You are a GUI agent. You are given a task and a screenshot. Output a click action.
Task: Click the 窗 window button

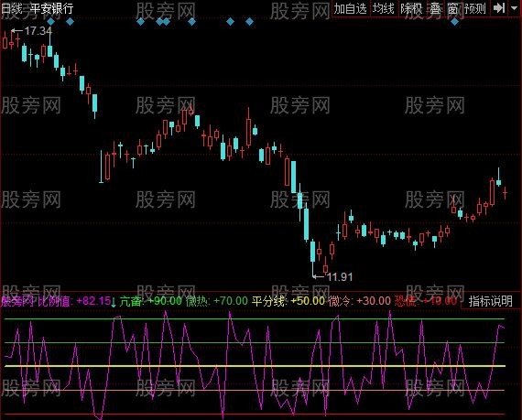(x=452, y=8)
